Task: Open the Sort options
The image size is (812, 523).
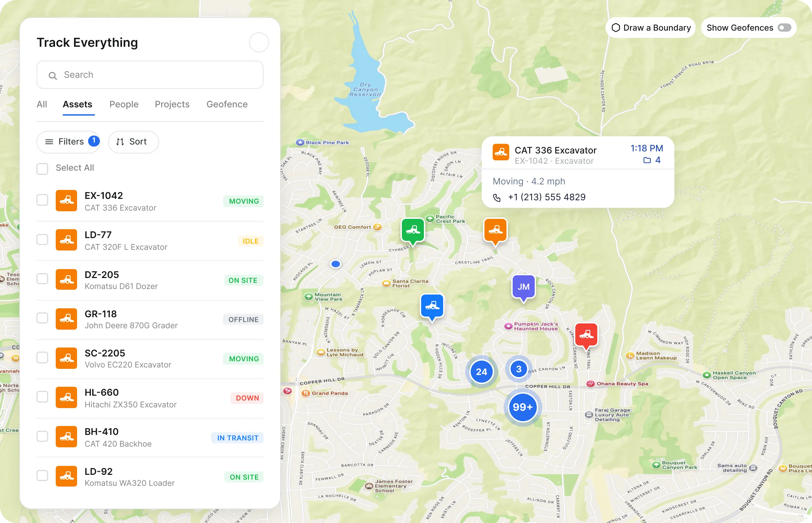Action: [x=133, y=142]
